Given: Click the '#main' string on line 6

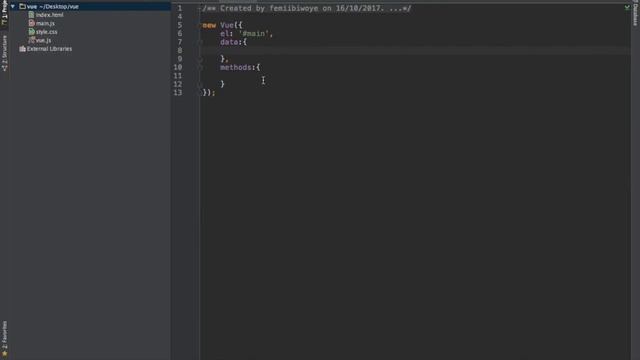Looking at the screenshot, I should (x=253, y=34).
